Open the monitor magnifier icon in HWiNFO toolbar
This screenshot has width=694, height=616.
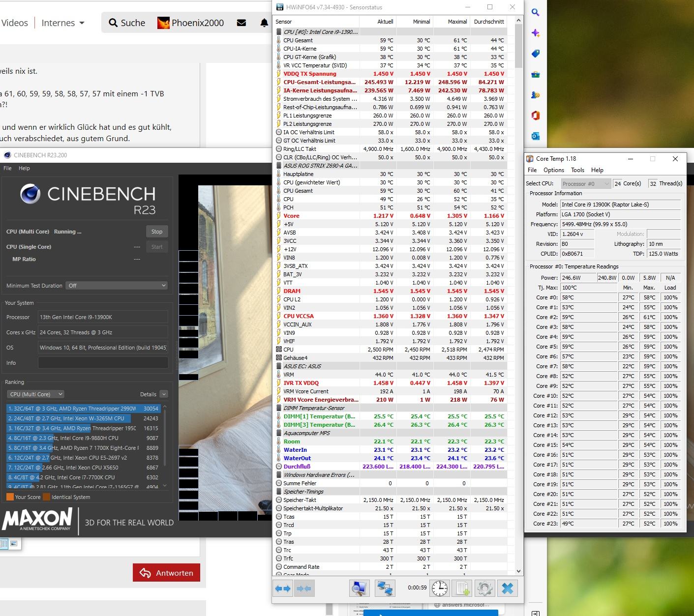(360, 588)
